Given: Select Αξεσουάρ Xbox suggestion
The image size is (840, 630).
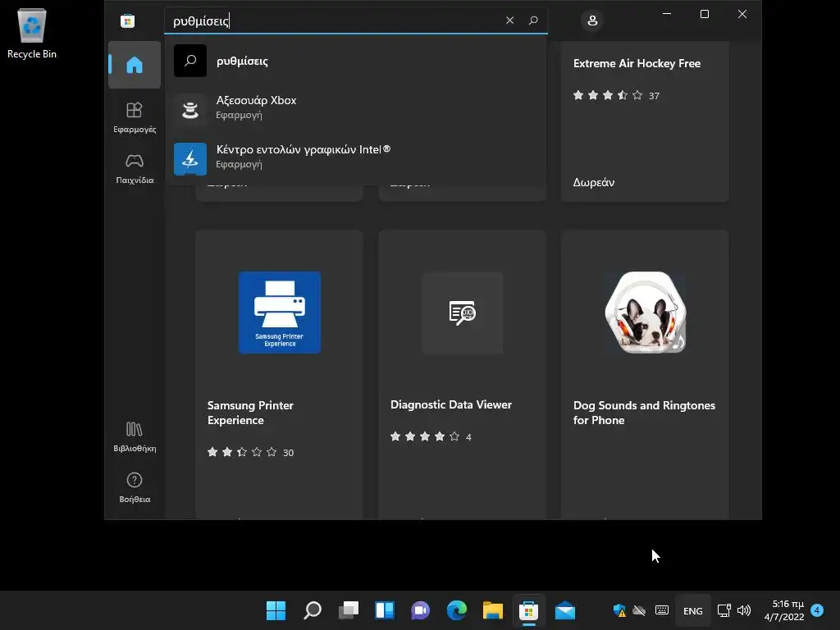Looking at the screenshot, I should (x=356, y=109).
